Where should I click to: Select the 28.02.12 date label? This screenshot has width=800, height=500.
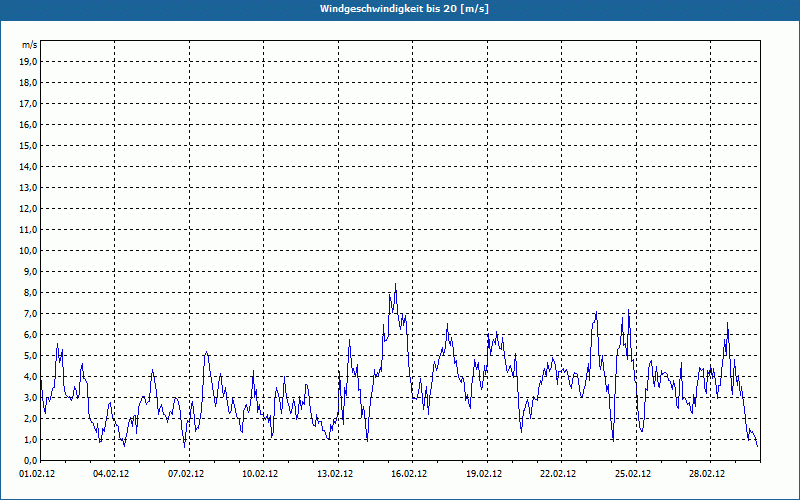point(707,474)
